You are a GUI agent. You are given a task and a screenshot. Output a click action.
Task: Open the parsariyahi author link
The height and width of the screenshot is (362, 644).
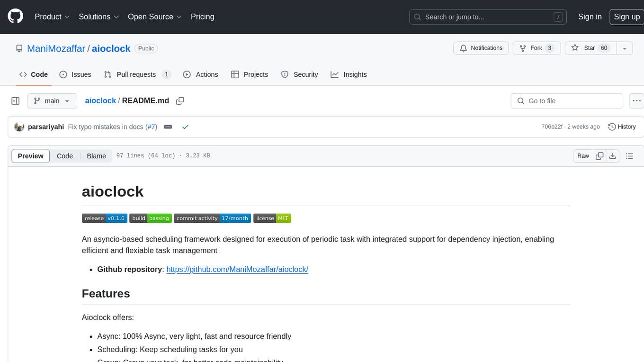46,127
